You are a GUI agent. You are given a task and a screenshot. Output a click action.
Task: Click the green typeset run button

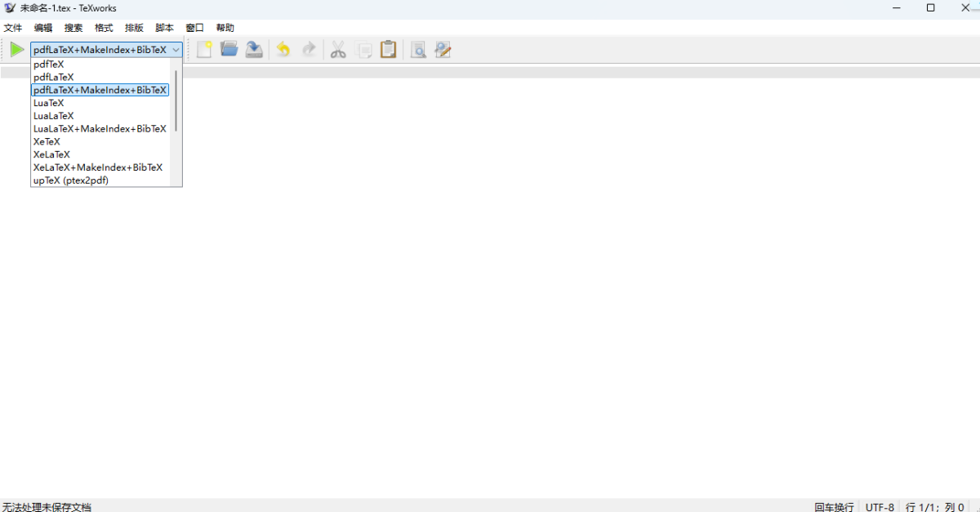[x=16, y=50]
